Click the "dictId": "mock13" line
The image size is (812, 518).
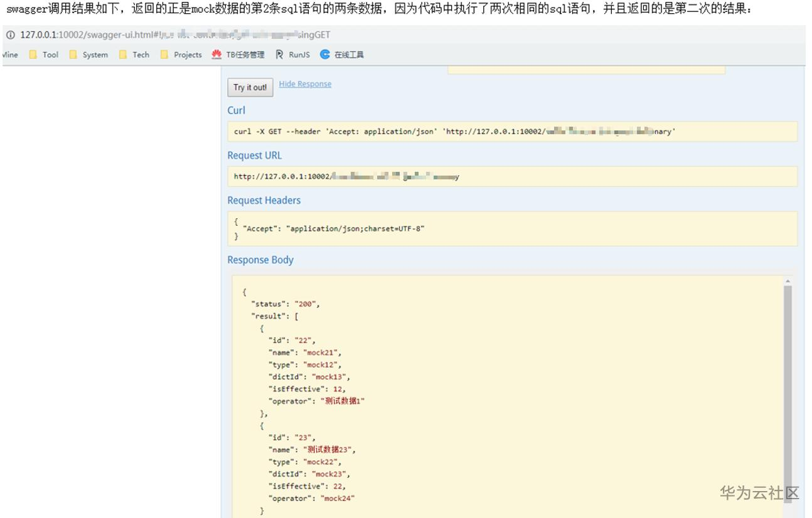click(x=309, y=377)
